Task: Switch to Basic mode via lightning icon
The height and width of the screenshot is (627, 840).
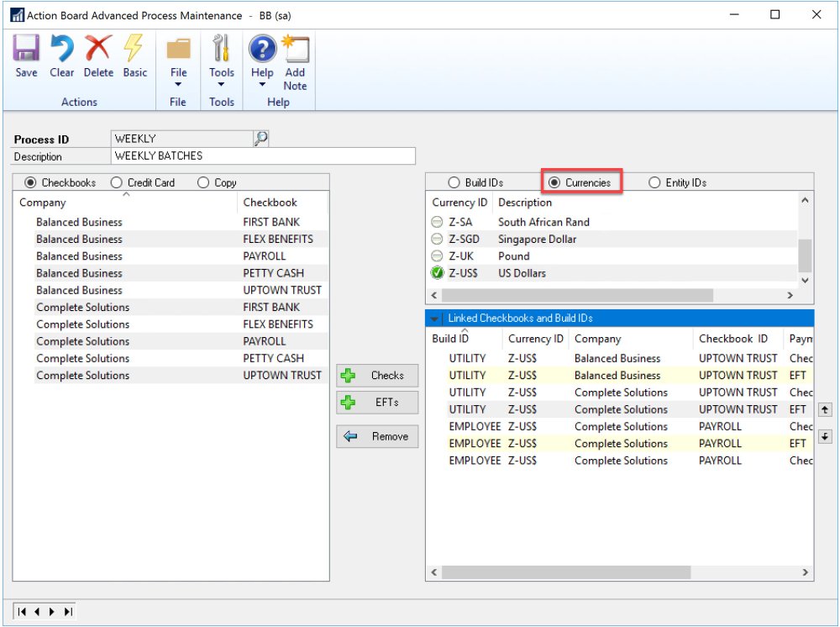Action: coord(134,55)
